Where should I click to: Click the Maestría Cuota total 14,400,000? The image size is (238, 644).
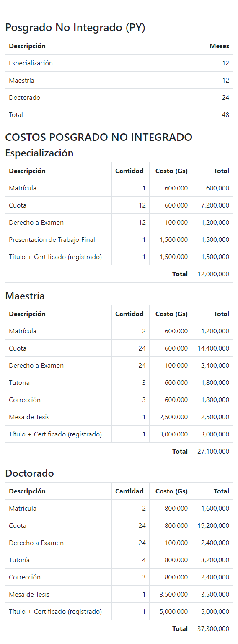click(x=213, y=348)
